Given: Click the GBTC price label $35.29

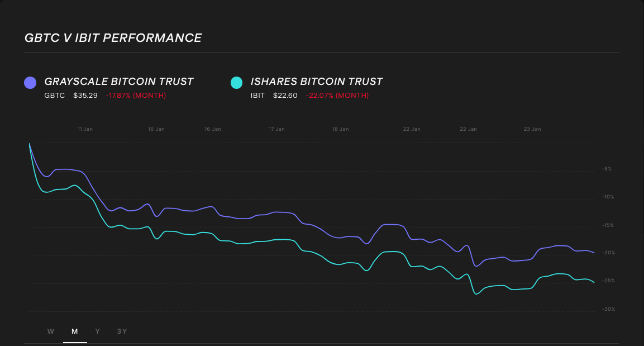Looking at the screenshot, I should point(85,95).
